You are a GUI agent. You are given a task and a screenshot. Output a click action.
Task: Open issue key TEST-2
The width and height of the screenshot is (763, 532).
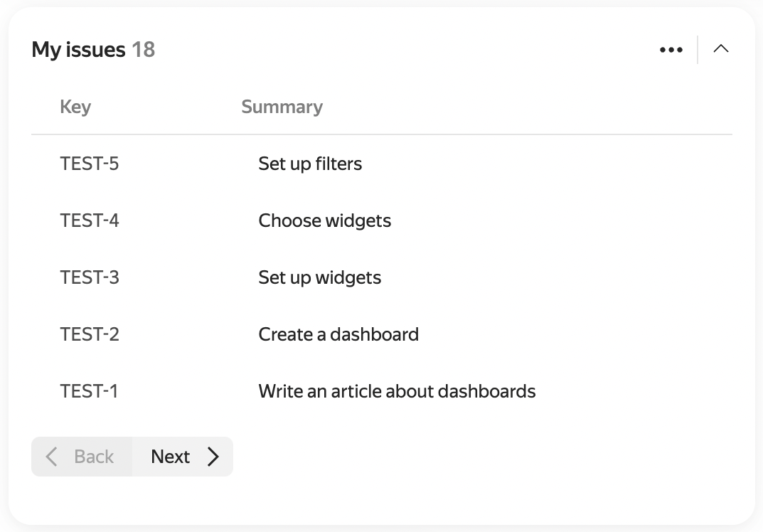pos(89,335)
